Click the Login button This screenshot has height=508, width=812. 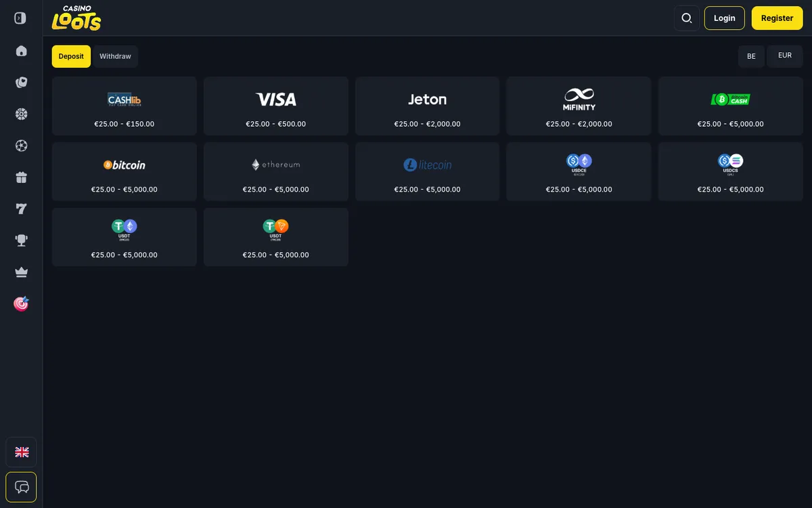pos(724,18)
